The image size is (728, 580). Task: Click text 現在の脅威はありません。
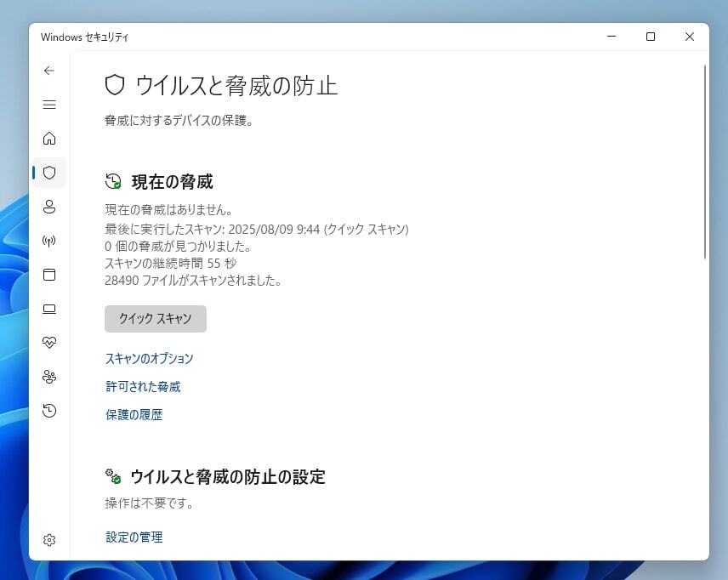169,210
